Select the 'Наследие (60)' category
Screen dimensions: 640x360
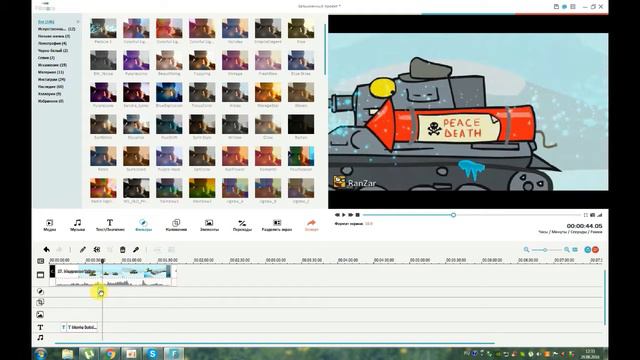pyautogui.click(x=51, y=87)
